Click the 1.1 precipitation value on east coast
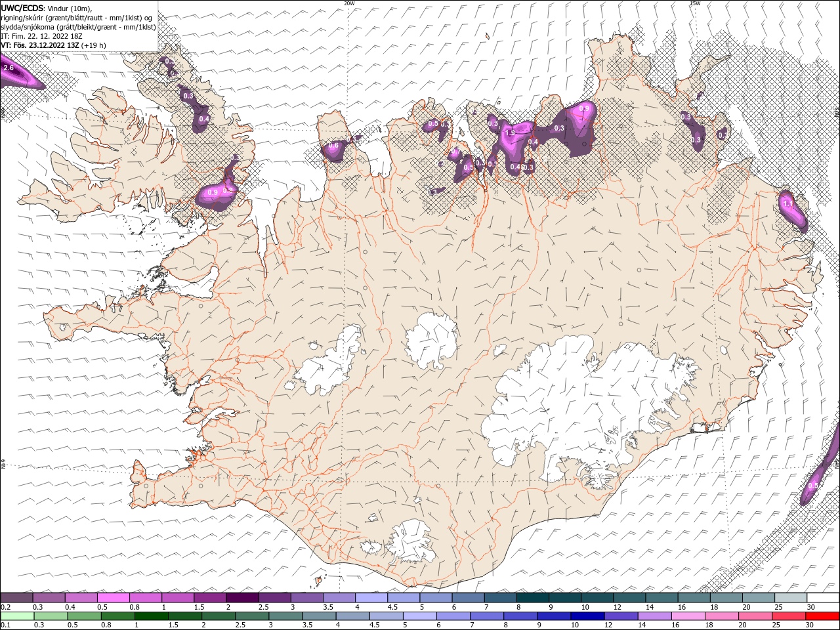The image size is (840, 630). [788, 204]
